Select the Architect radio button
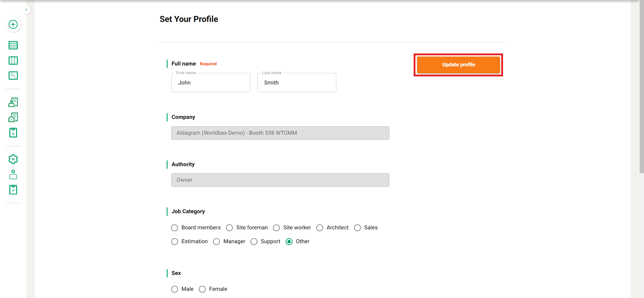644x298 pixels. 320,228
